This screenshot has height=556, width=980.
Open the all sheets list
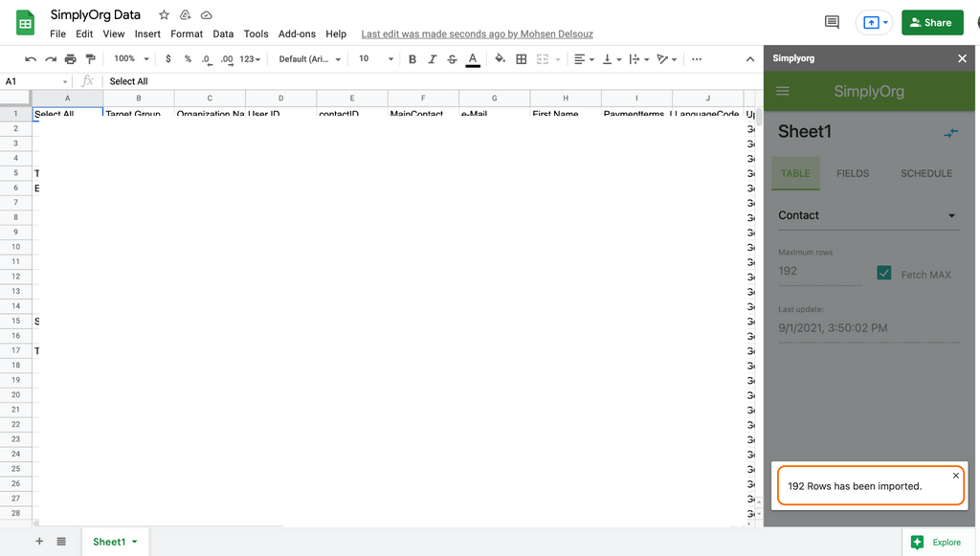pyautogui.click(x=61, y=541)
